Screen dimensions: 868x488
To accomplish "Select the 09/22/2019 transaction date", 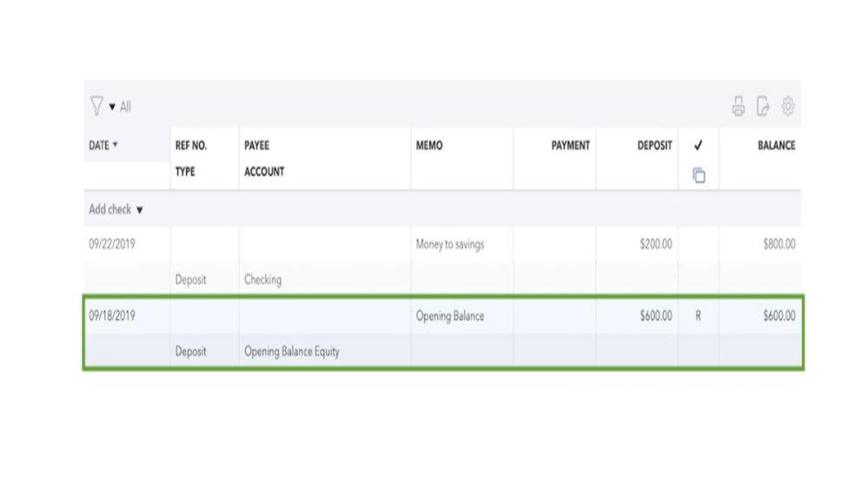I will [x=112, y=245].
